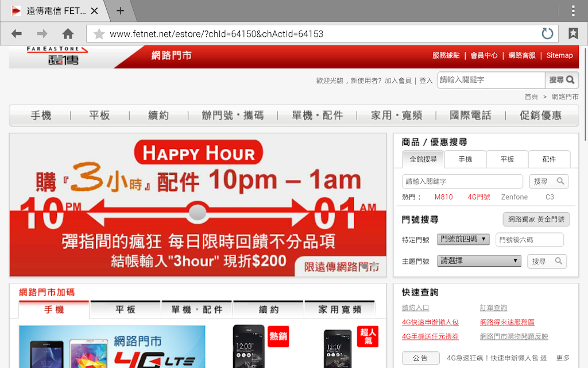Click the 主題門號 搜尋 magnifier button
The image size is (588, 368).
pos(547,261)
